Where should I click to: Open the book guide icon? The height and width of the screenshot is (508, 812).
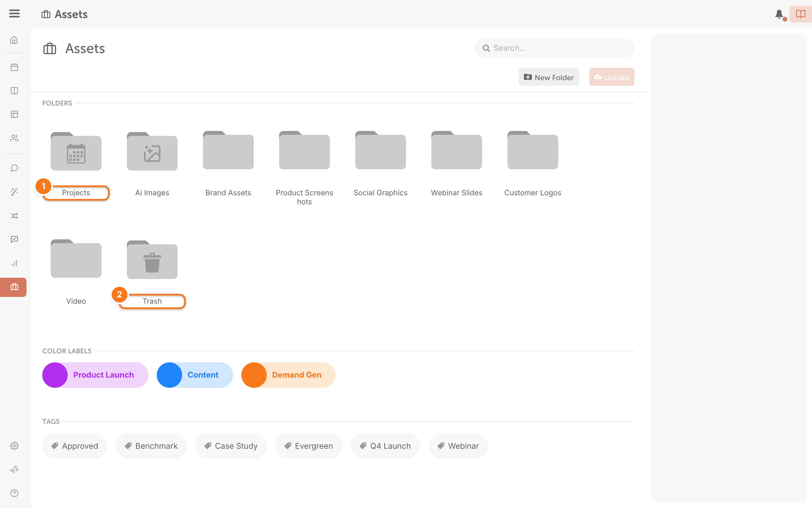[801, 14]
